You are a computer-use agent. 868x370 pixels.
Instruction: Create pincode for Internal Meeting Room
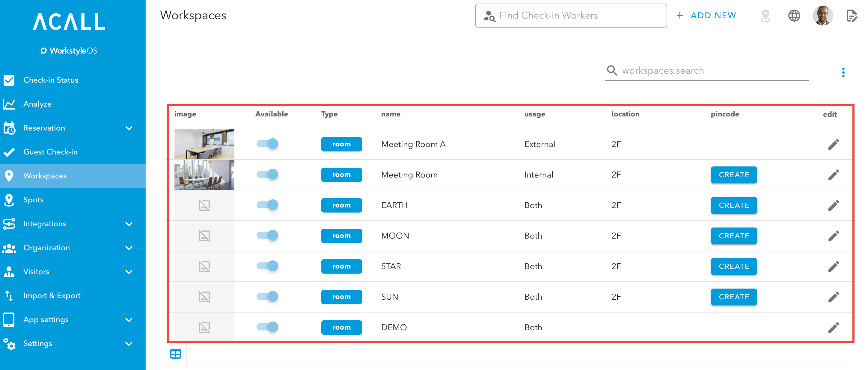pos(733,175)
